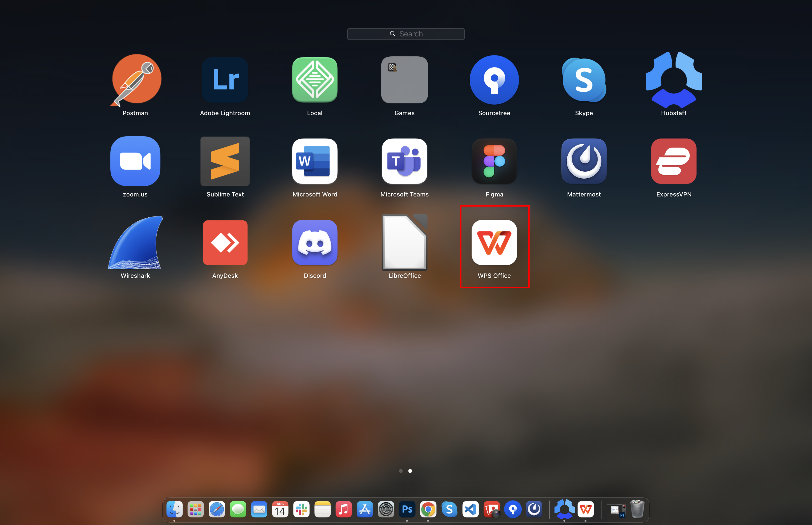Launch Sublime Text
Screen dimensions: 812x525
225,161
